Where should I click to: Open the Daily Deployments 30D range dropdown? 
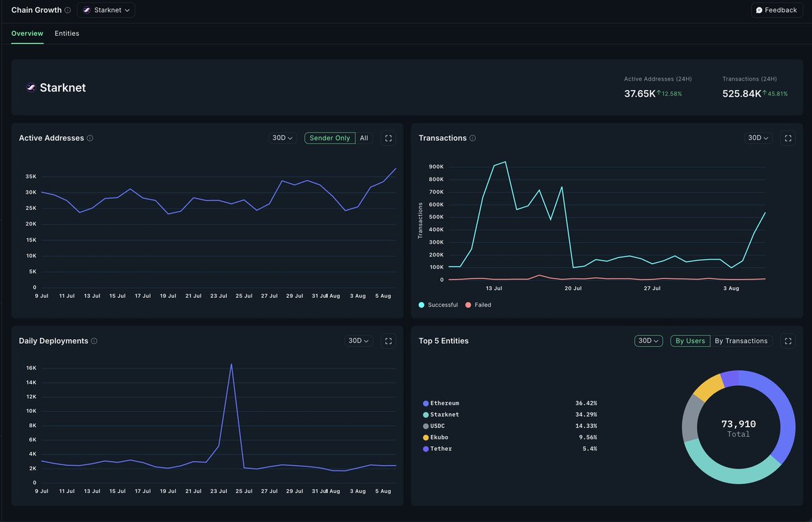(x=359, y=341)
